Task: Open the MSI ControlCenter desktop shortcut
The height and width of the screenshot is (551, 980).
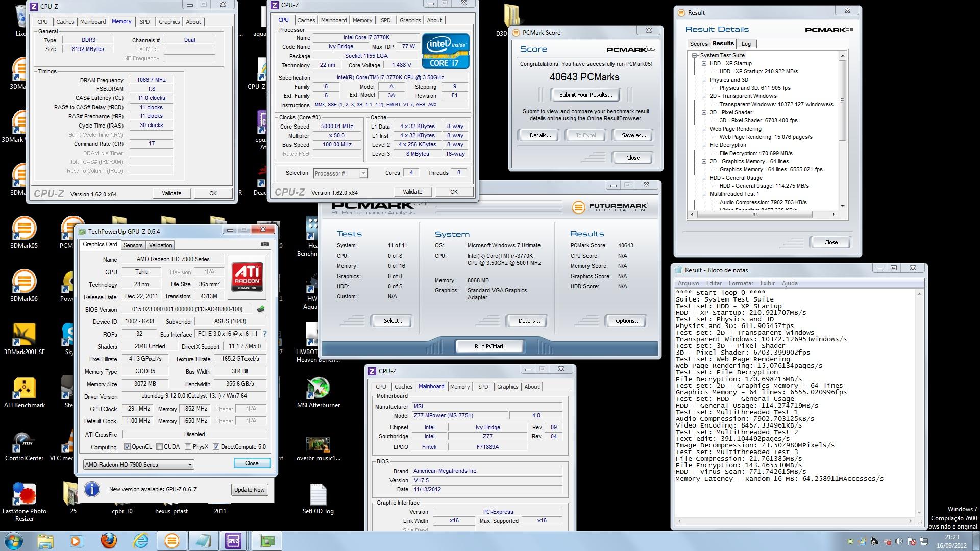Action: tap(24, 446)
